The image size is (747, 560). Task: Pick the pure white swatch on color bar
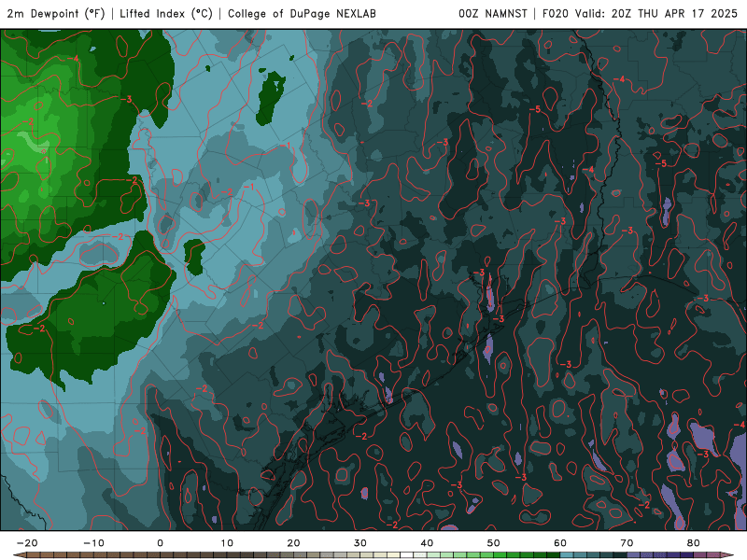[x=406, y=555]
